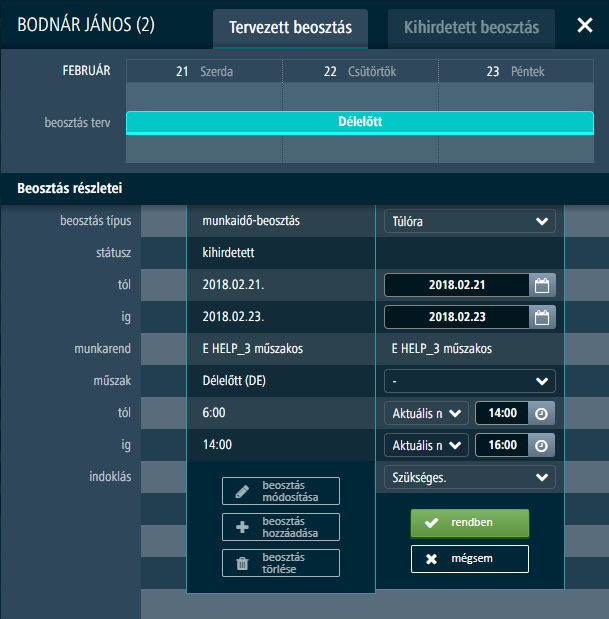Open clock picker beside the 14:00 time

541,413
